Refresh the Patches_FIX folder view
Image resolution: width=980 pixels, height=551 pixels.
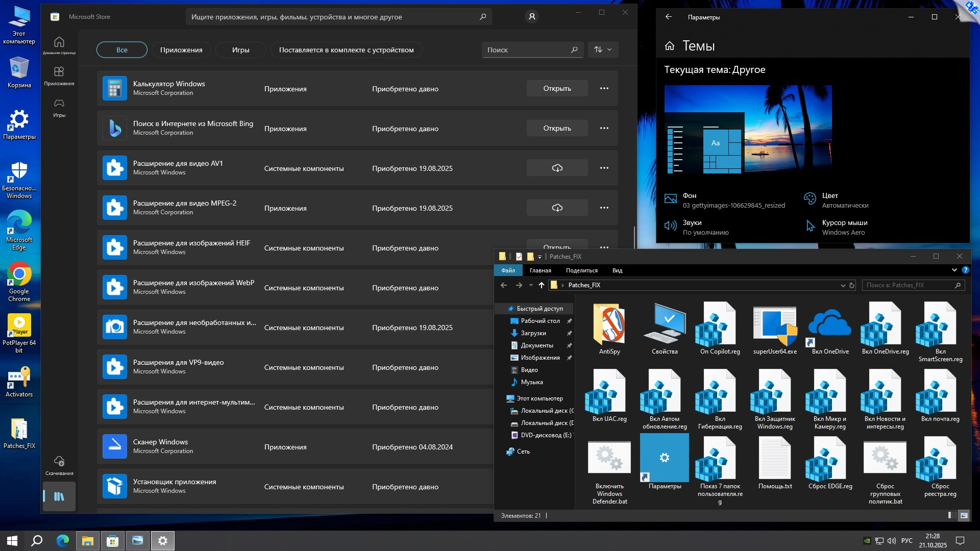[852, 285]
